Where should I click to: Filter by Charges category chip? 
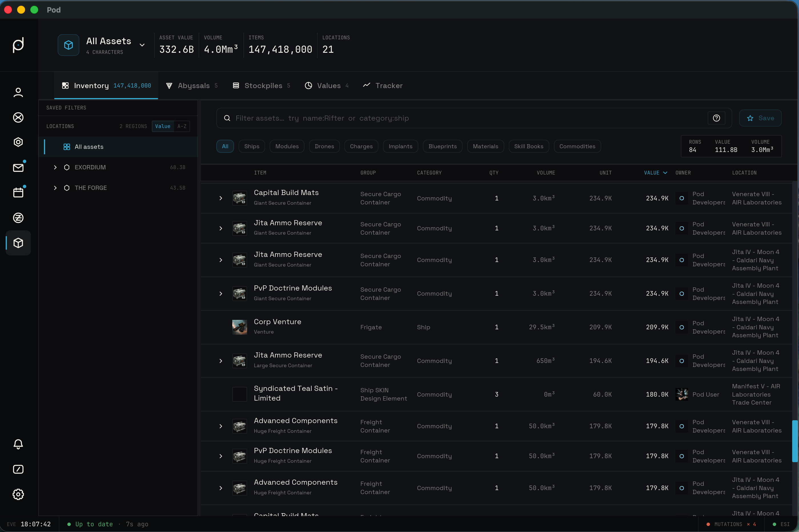click(x=361, y=146)
